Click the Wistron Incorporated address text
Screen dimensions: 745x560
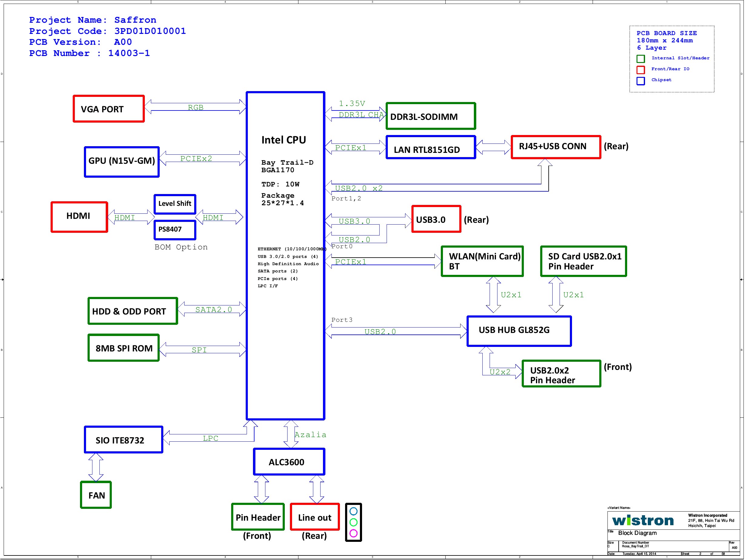click(711, 521)
